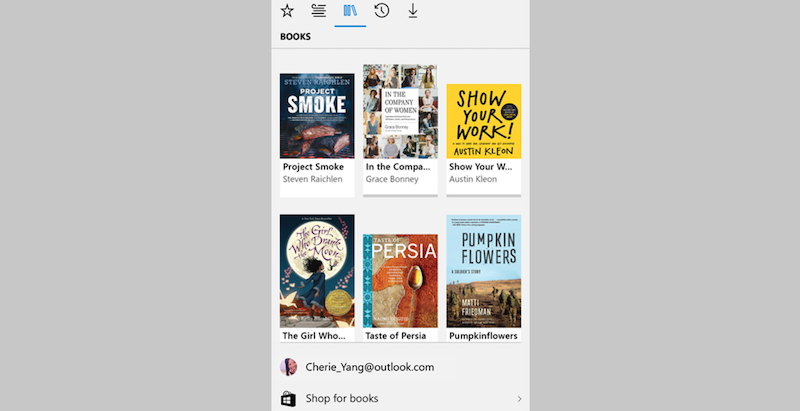The height and width of the screenshot is (411, 800).
Task: Click the Store bag icon
Action: point(288,399)
